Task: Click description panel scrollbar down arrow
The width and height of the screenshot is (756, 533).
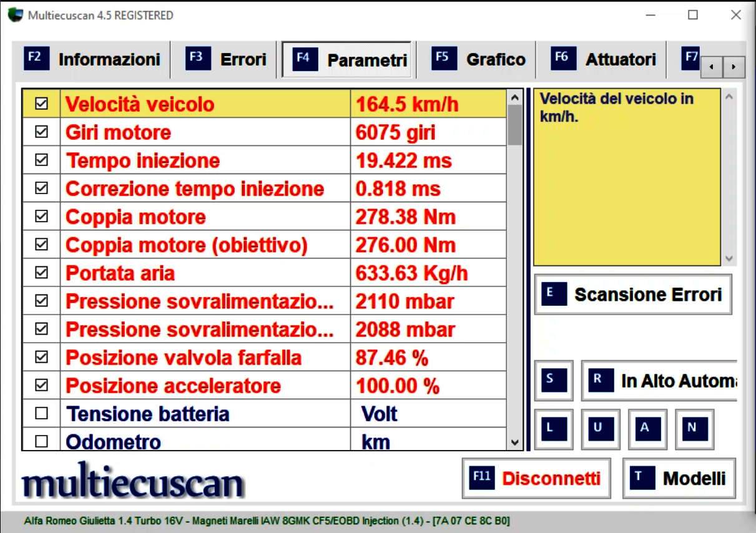Action: (729, 258)
